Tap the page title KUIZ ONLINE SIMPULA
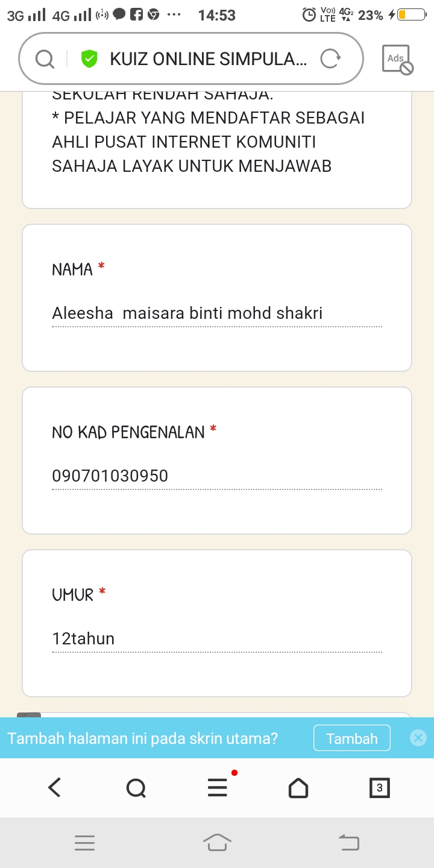This screenshot has height=868, width=434. click(x=208, y=59)
